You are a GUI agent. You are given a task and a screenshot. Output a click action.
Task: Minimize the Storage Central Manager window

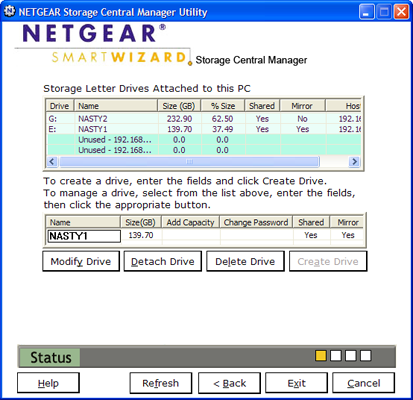click(367, 12)
